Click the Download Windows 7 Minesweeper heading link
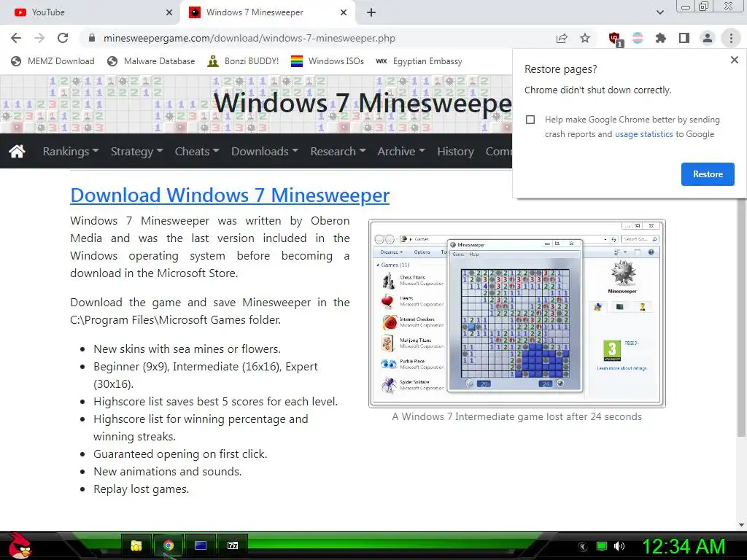This screenshot has height=560, width=747. tap(230, 195)
